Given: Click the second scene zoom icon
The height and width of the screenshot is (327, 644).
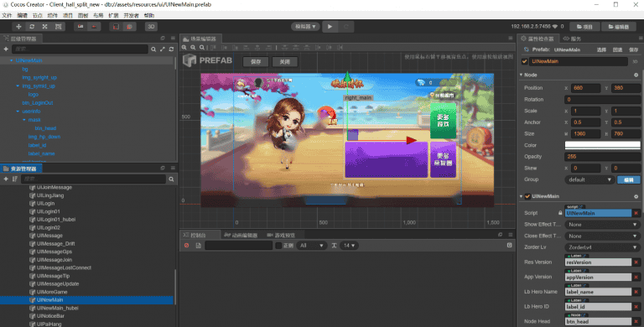Looking at the screenshot, I should [x=193, y=48].
